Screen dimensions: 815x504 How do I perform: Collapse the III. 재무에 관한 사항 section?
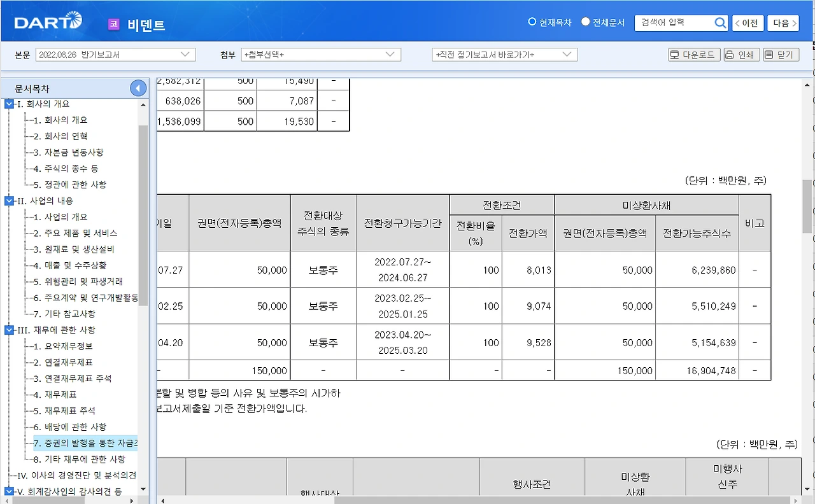[9, 330]
